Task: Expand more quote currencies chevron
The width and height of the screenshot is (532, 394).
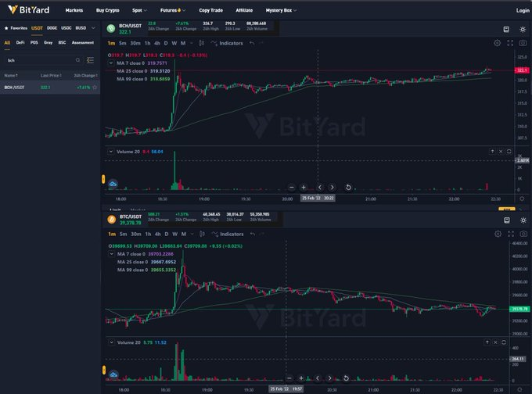Action: coord(93,28)
